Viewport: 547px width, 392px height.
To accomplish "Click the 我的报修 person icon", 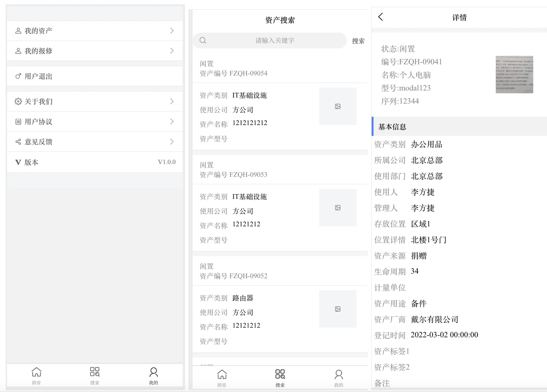I will [x=18, y=51].
